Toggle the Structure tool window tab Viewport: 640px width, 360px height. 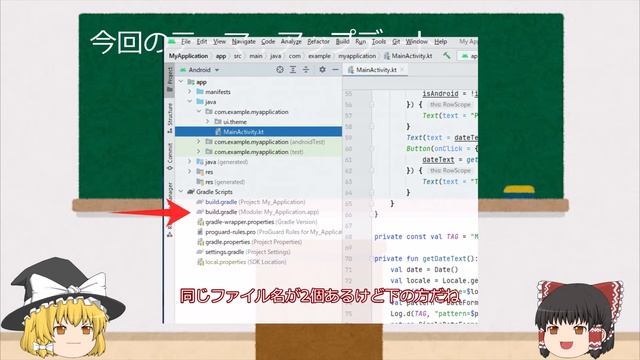(170, 118)
